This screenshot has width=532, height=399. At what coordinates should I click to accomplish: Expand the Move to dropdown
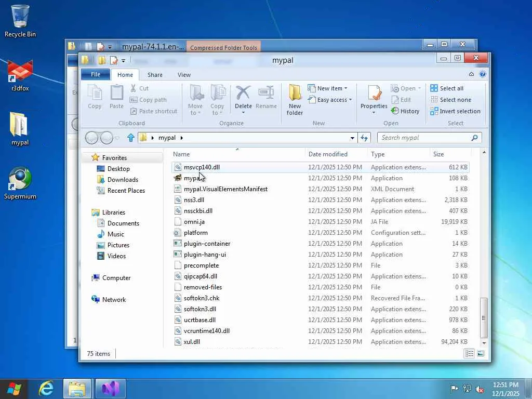(x=195, y=110)
